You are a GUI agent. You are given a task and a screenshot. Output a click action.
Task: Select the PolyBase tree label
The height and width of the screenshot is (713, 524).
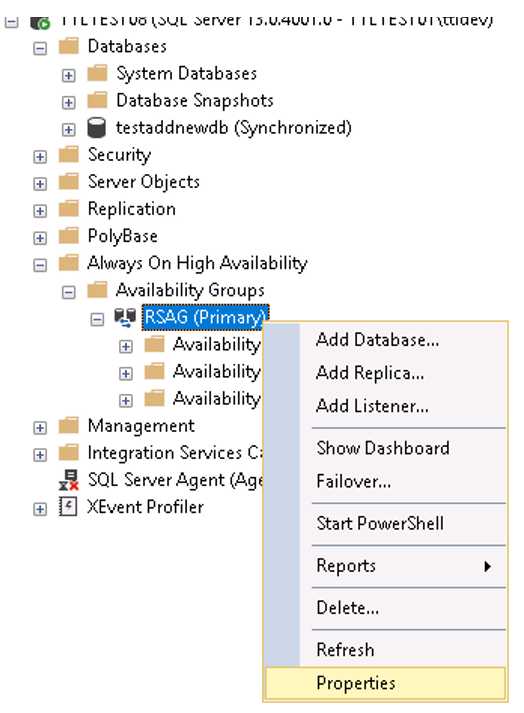click(123, 236)
